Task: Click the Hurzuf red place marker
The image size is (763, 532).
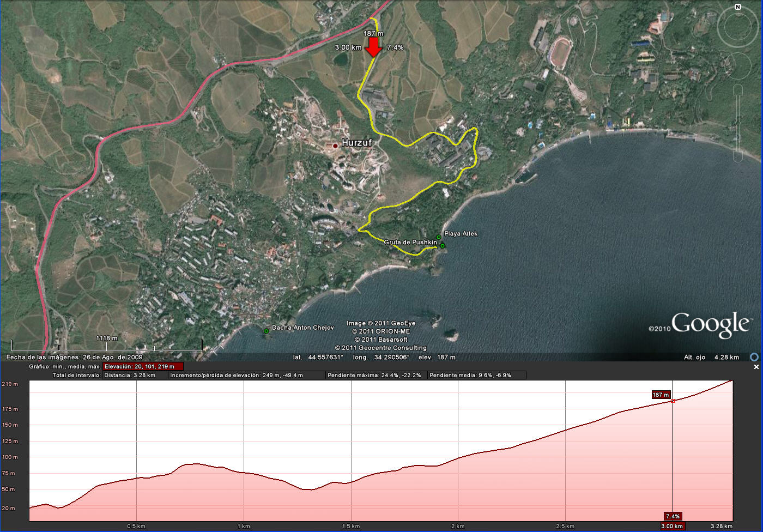Action: click(335, 146)
